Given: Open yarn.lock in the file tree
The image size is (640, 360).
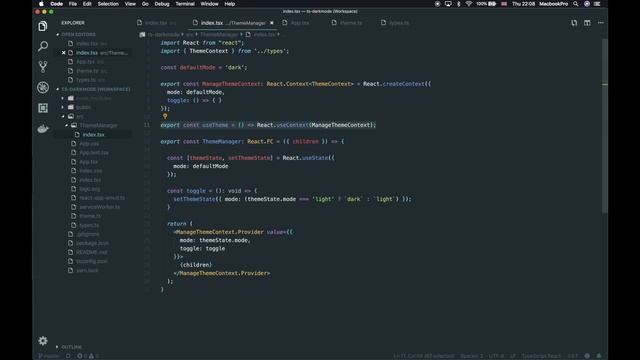Looking at the screenshot, I should pos(87,270).
